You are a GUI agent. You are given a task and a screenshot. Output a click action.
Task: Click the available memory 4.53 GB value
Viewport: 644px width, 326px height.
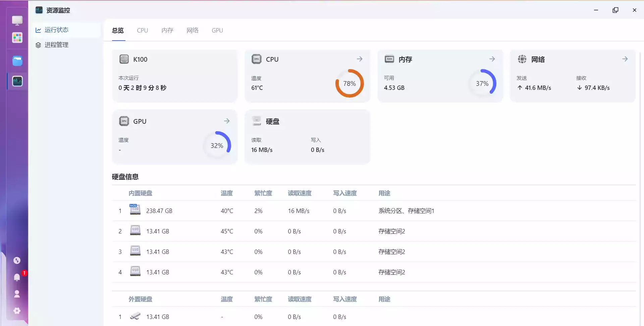click(x=394, y=88)
